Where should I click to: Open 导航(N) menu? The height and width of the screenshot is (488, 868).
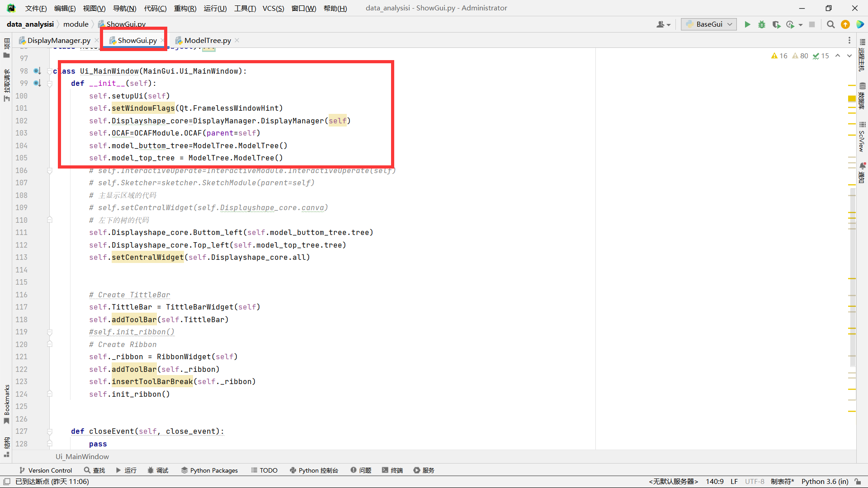coord(124,8)
